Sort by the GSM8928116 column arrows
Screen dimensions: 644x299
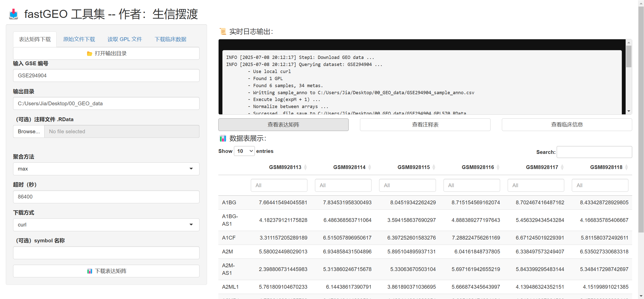[x=498, y=167]
